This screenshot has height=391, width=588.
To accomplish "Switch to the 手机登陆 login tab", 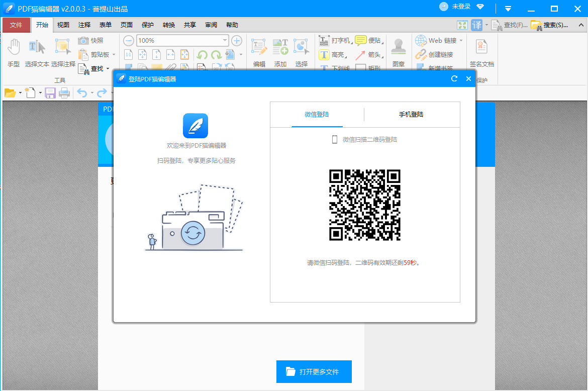I will pos(412,115).
